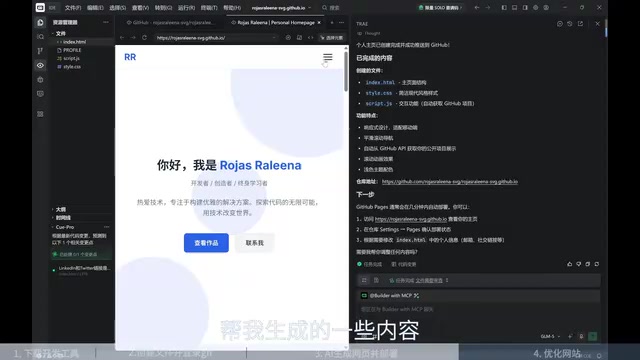Click the code view icon in preview toolbar
The width and height of the screenshot is (640, 360).
pos(311,38)
